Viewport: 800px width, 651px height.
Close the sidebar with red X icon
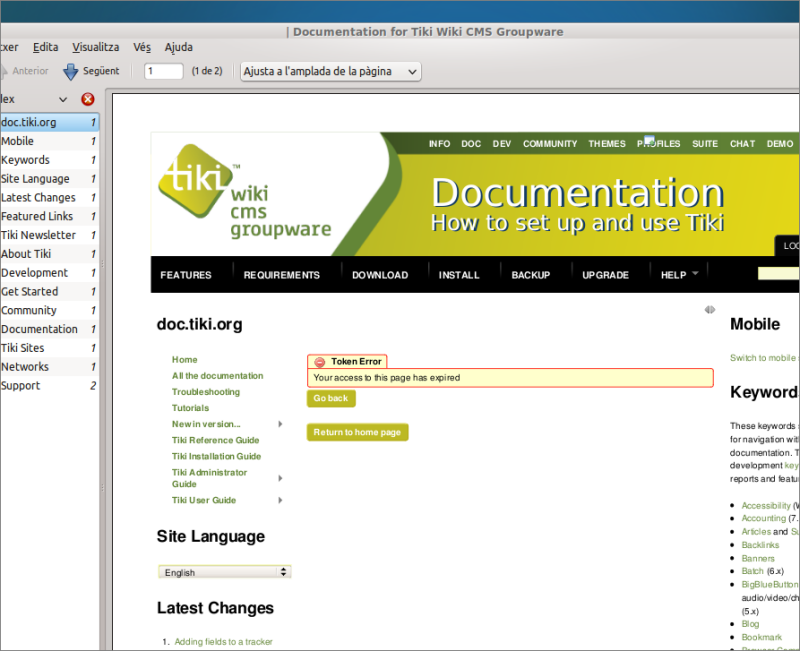coord(88,99)
